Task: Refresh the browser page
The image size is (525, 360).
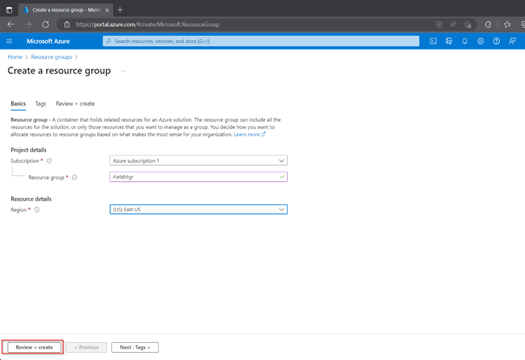Action: pyautogui.click(x=46, y=24)
